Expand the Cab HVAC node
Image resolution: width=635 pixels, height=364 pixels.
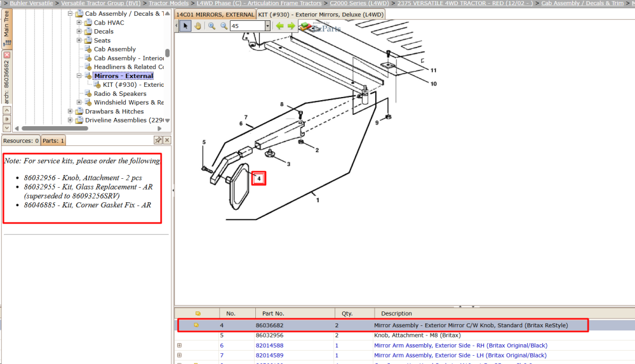click(x=79, y=22)
